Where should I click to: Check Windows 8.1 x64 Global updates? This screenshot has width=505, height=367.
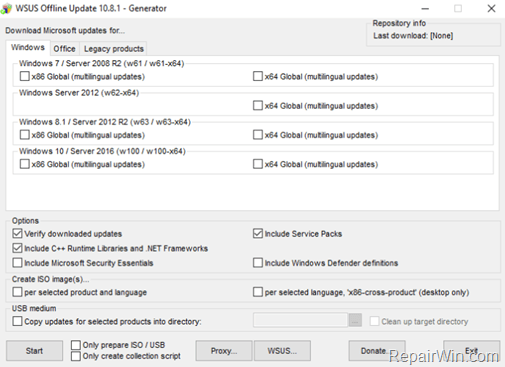(x=258, y=135)
